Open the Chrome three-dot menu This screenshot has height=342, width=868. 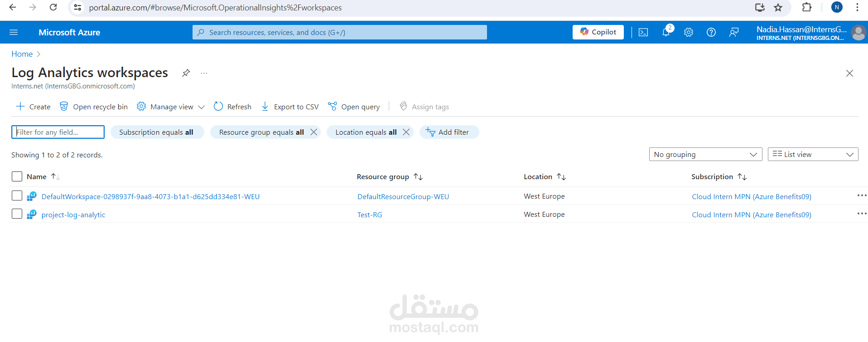pyautogui.click(x=857, y=7)
